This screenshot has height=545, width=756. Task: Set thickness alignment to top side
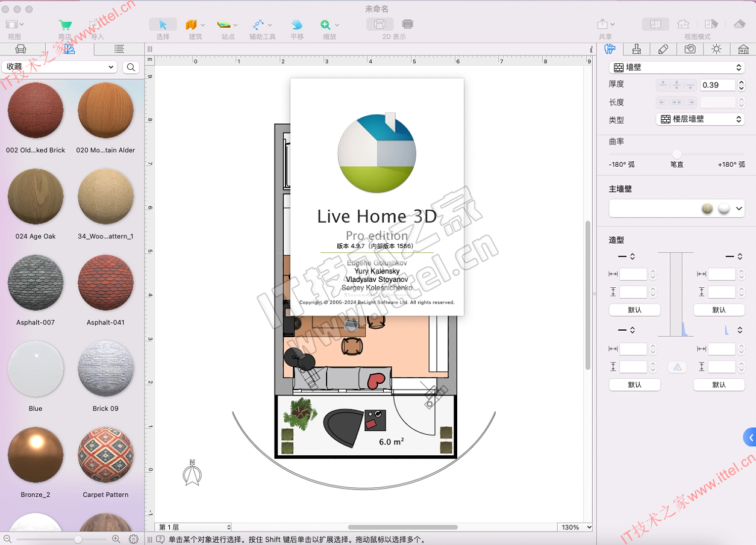[663, 85]
